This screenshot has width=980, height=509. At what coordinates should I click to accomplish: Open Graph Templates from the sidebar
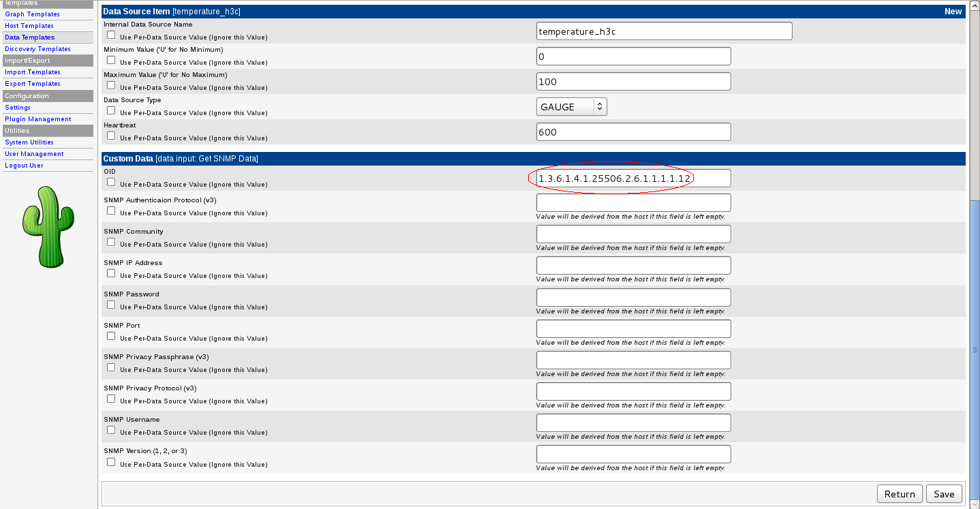[x=32, y=14]
